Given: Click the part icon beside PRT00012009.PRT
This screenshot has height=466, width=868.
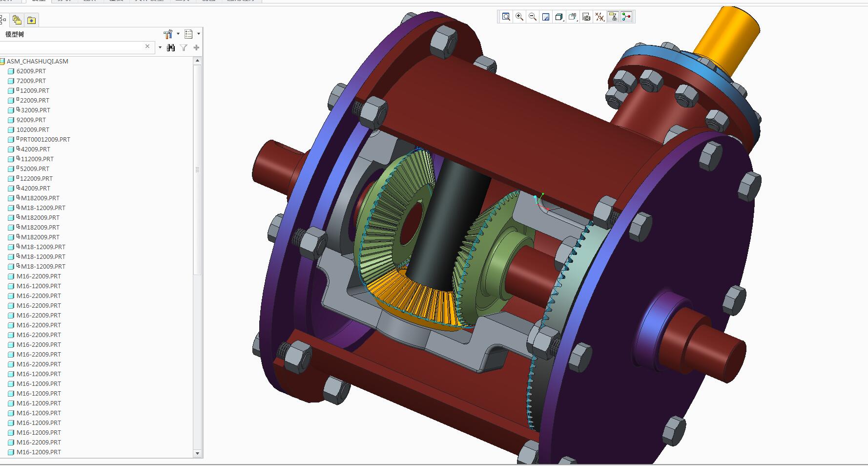Looking at the screenshot, I should (11, 139).
